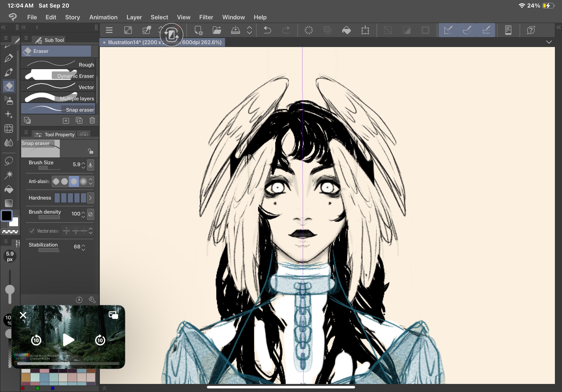Click the Open file folder icon
This screenshot has height=392, width=562.
tap(217, 30)
